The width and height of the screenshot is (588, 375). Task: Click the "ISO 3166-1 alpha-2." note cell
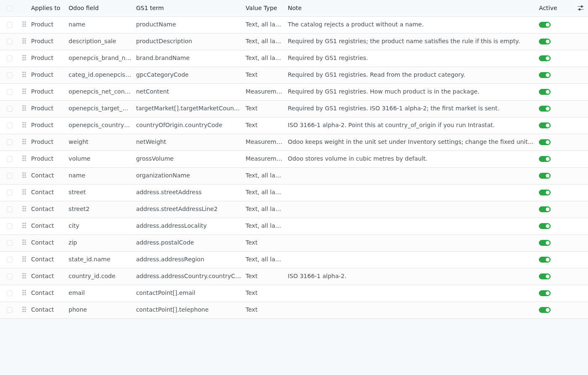(317, 276)
